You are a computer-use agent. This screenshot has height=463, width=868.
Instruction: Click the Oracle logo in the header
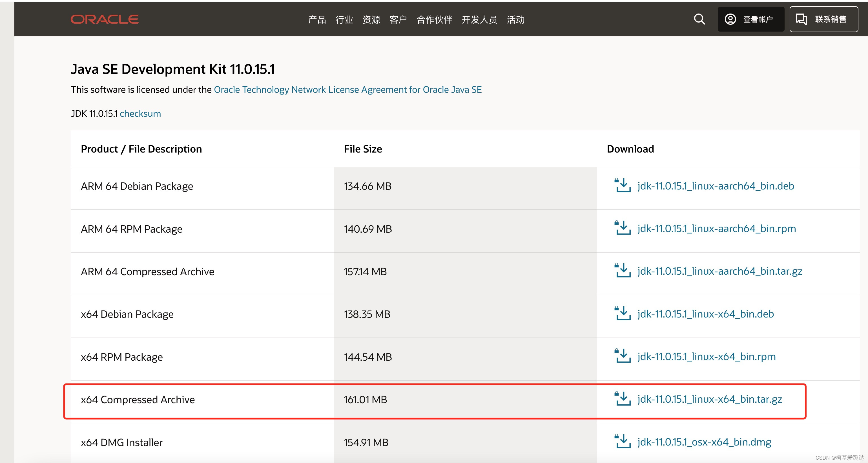105,19
